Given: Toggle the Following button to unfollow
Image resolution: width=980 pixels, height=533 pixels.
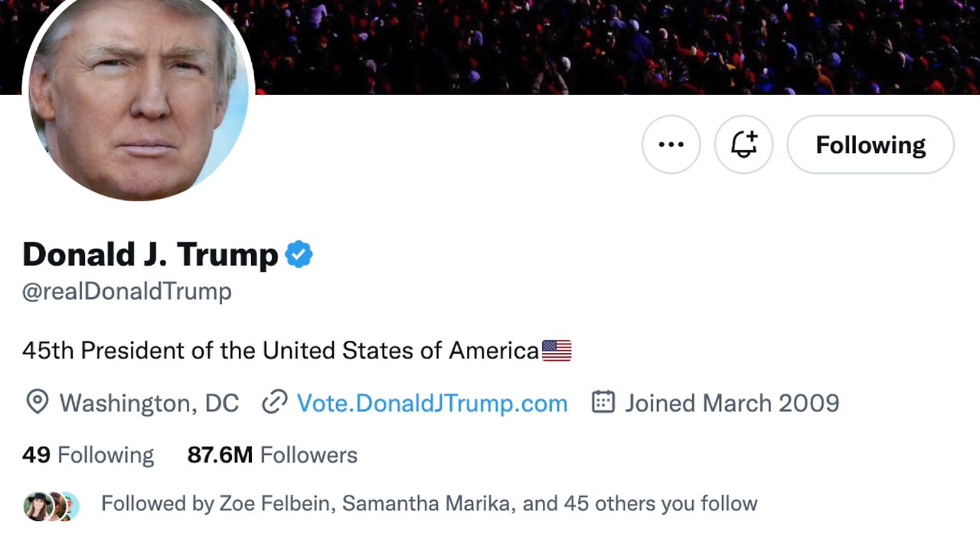Looking at the screenshot, I should coord(871,145).
